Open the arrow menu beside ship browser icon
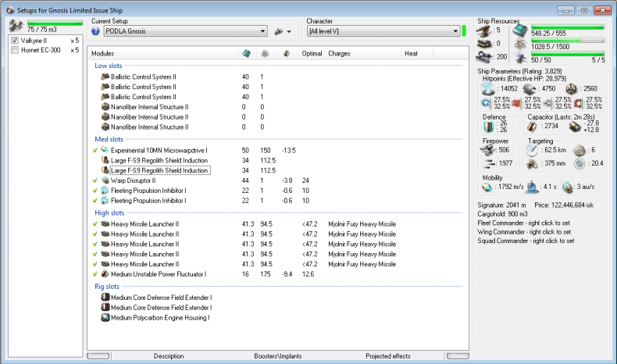 point(289,31)
